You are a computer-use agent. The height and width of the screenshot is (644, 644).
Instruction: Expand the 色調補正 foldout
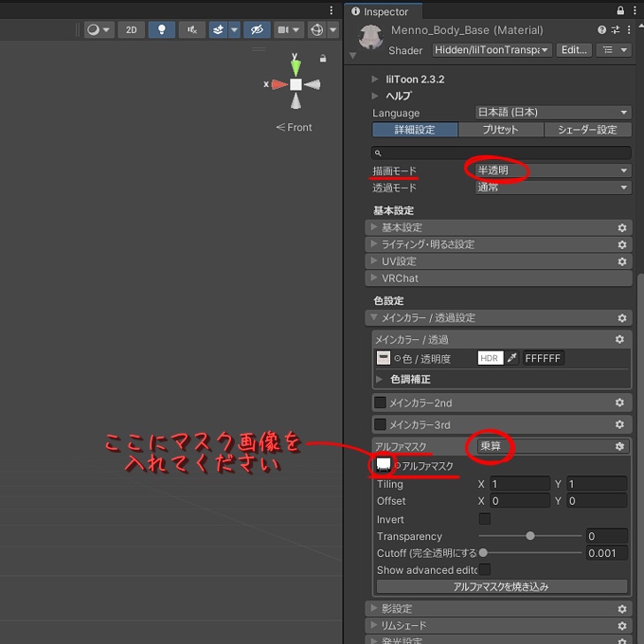pos(379,379)
